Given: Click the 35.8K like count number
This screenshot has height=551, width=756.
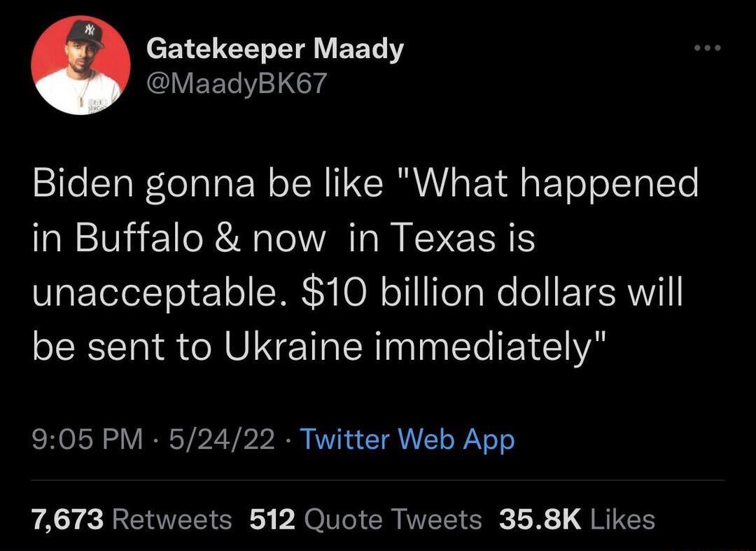Looking at the screenshot, I should click(540, 519).
